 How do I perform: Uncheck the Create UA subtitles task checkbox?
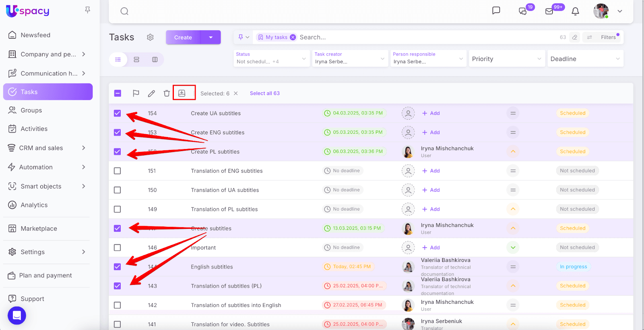coord(118,113)
